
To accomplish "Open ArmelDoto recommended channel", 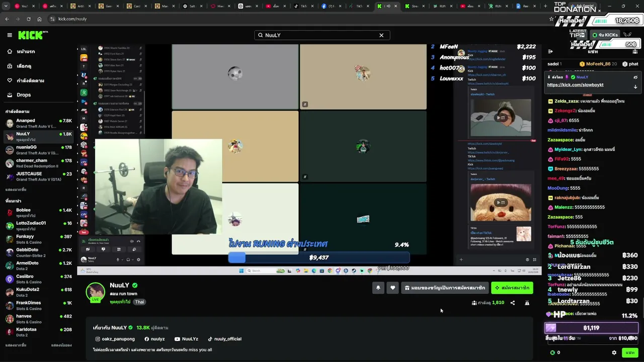I will tap(39, 265).
